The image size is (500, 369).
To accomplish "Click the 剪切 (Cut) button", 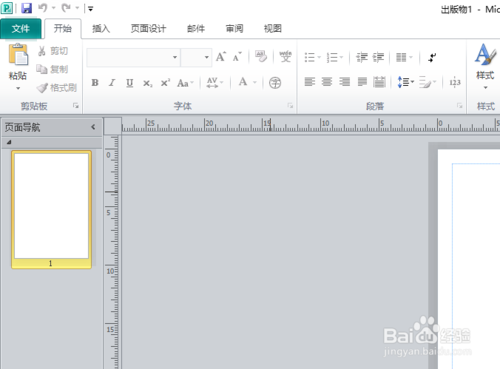I will [x=53, y=51].
